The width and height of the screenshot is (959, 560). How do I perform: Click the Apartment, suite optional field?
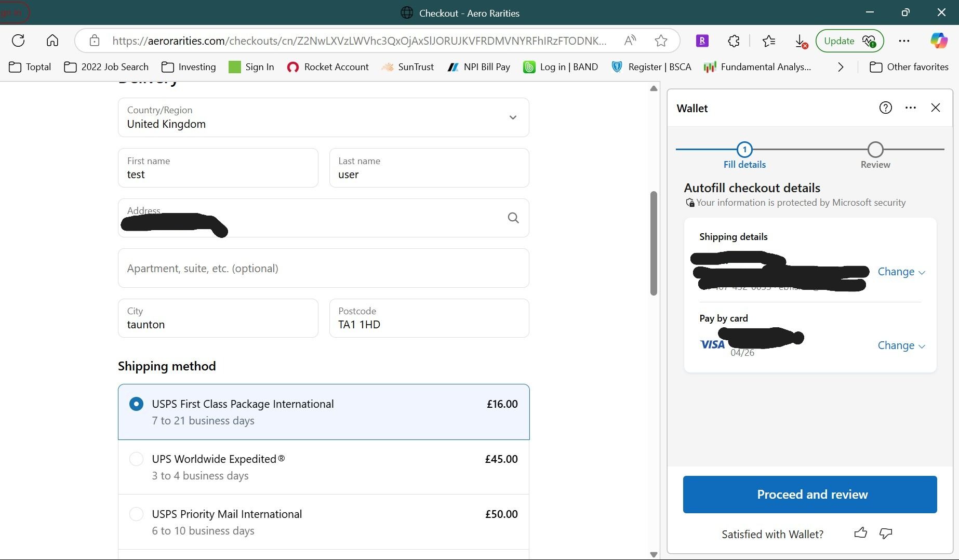pyautogui.click(x=323, y=268)
